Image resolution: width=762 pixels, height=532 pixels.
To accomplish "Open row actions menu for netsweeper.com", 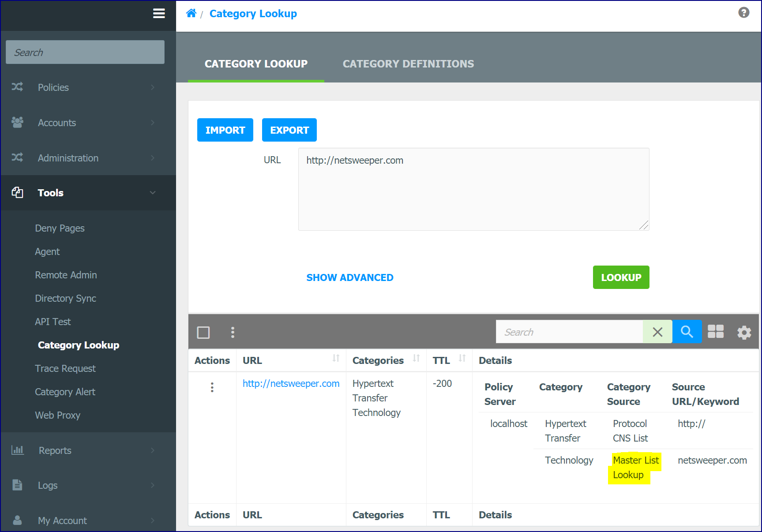I will pyautogui.click(x=212, y=387).
